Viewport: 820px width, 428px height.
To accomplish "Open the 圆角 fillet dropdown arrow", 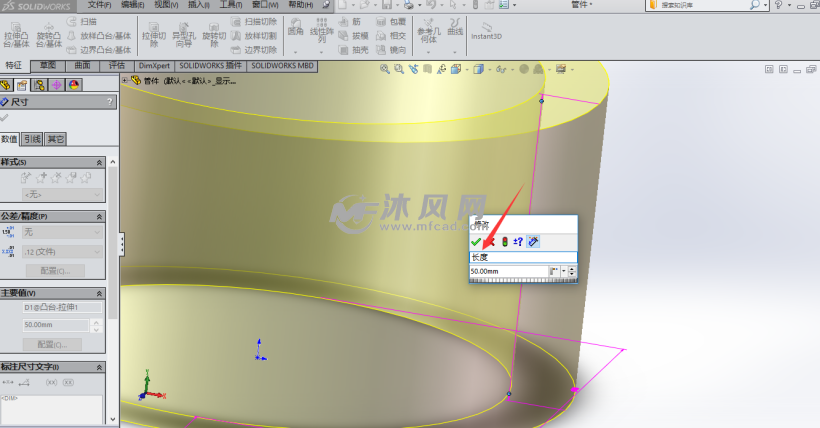I will (x=295, y=52).
